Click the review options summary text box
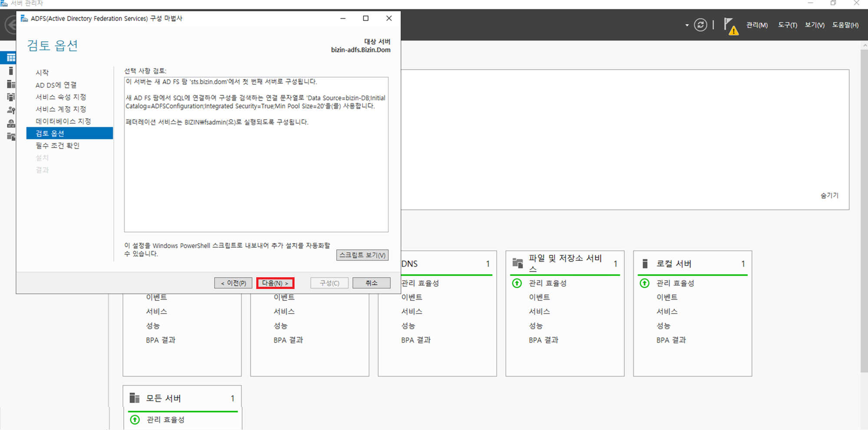This screenshot has width=868, height=430. click(x=256, y=154)
